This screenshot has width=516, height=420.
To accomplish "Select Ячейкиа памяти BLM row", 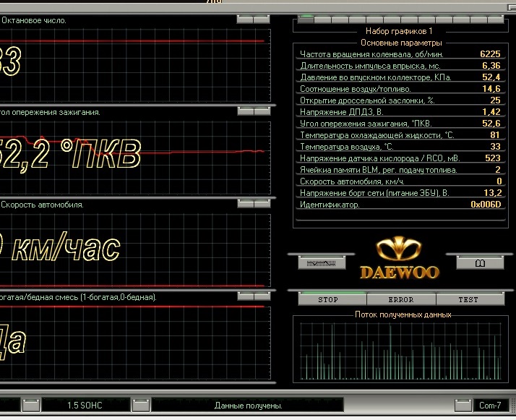I will [x=400, y=170].
